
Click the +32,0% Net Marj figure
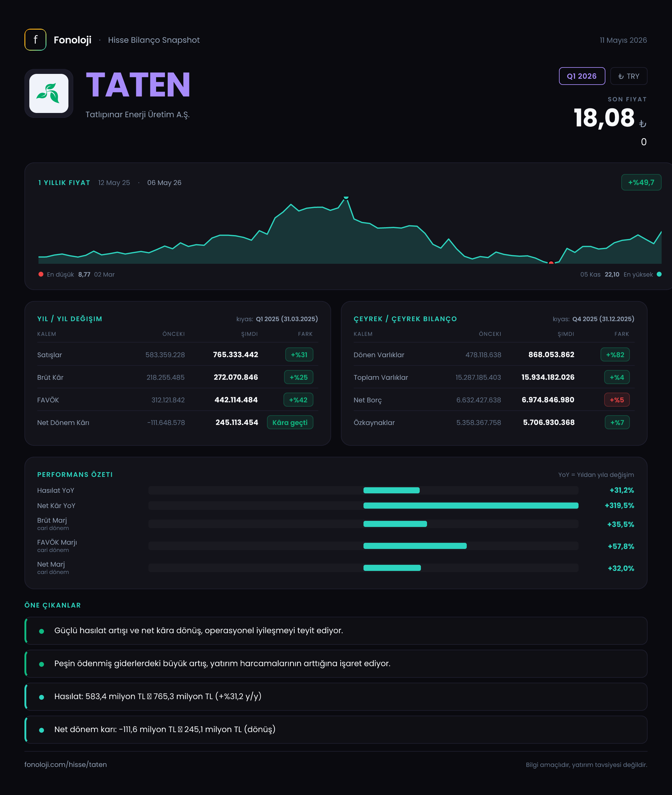[621, 568]
